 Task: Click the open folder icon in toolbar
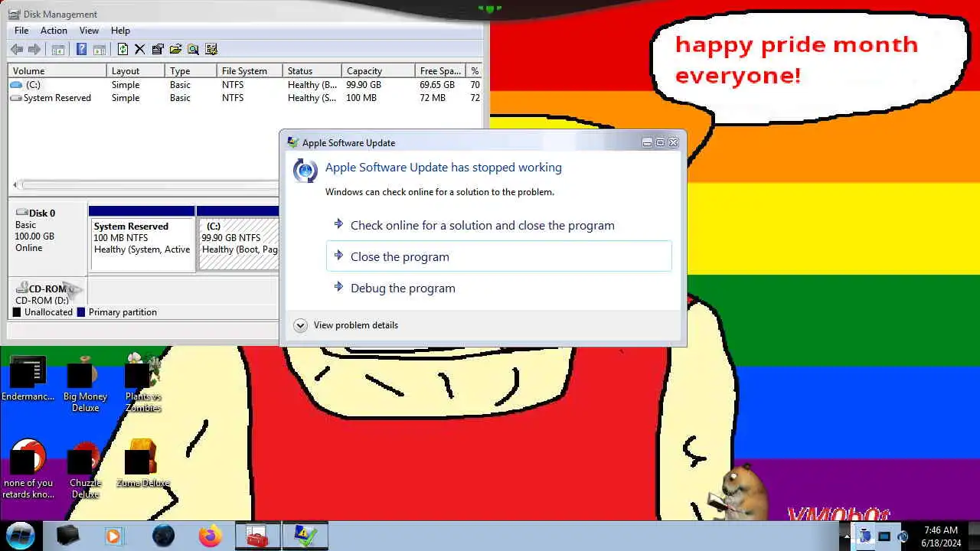[x=175, y=49]
